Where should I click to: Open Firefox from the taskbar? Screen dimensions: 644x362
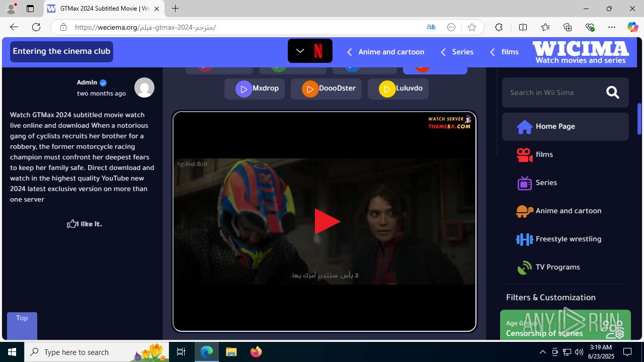point(256,352)
